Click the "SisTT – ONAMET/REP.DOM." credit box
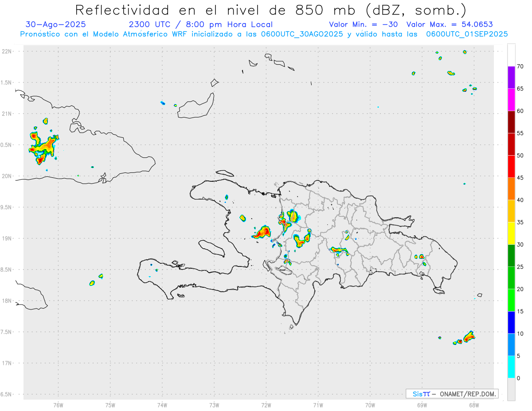Screen dimensions: 532x411 click(452, 394)
